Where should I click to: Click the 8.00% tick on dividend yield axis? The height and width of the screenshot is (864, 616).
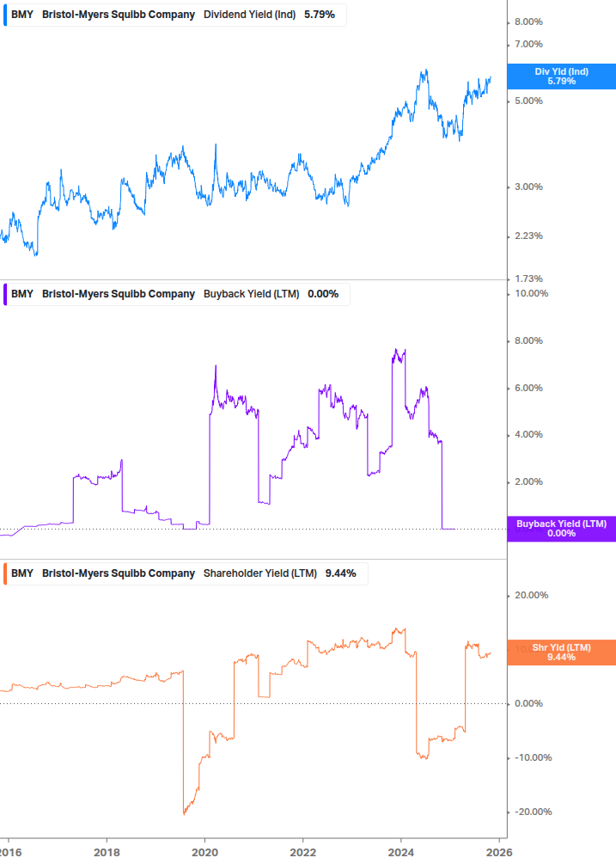[x=528, y=22]
